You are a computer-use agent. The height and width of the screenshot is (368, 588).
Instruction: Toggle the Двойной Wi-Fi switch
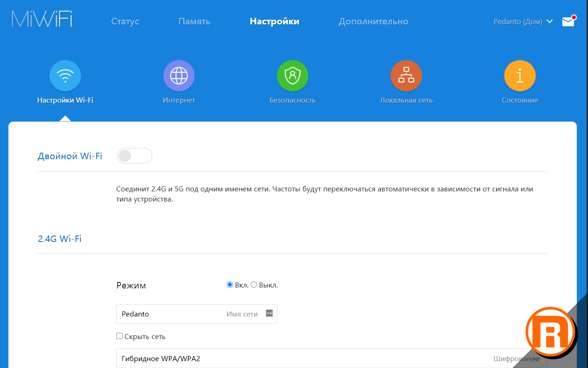[x=135, y=156]
